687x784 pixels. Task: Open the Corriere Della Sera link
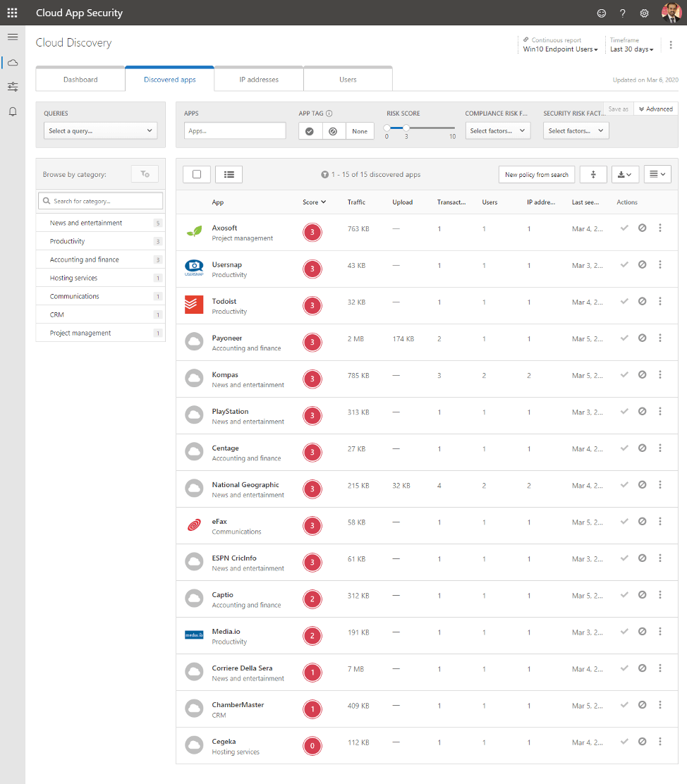pyautogui.click(x=242, y=668)
